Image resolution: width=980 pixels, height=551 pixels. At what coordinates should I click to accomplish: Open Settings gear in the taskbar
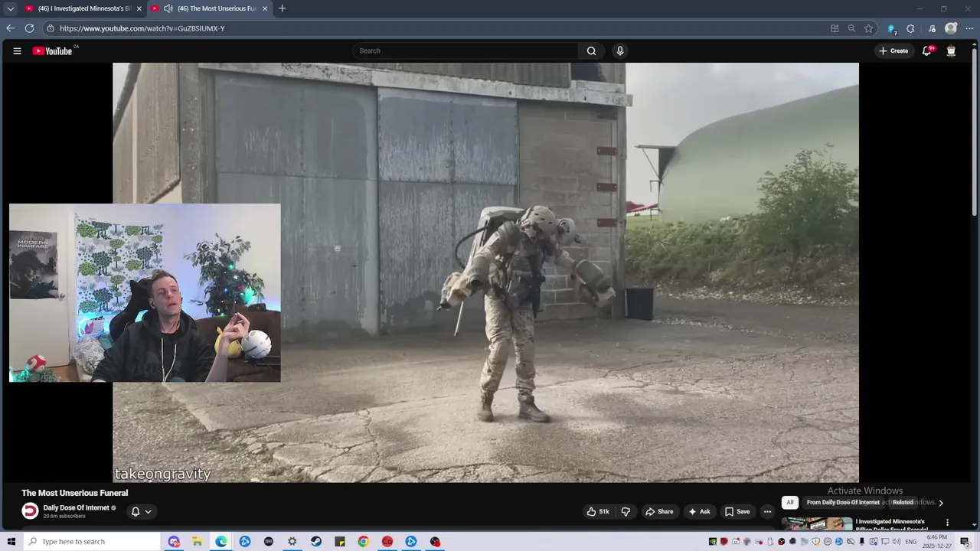pyautogui.click(x=292, y=541)
